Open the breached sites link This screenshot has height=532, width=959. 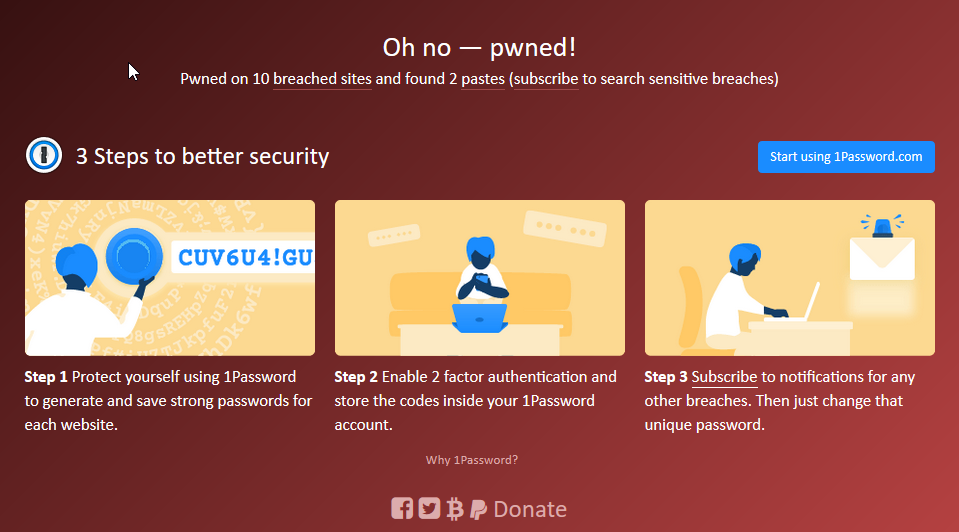click(x=322, y=79)
